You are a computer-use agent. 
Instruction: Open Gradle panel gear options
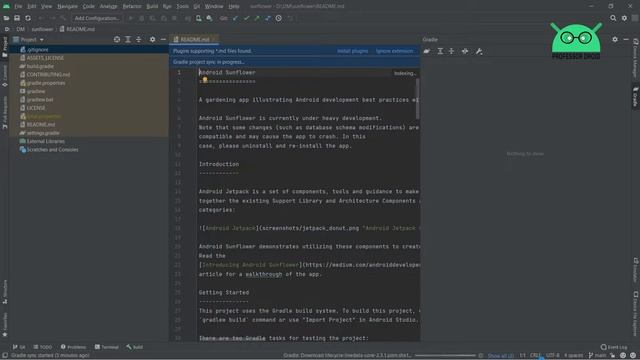615,39
